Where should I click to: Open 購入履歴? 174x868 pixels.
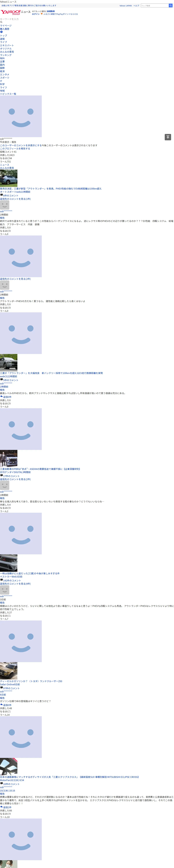pyautogui.click(x=4, y=29)
